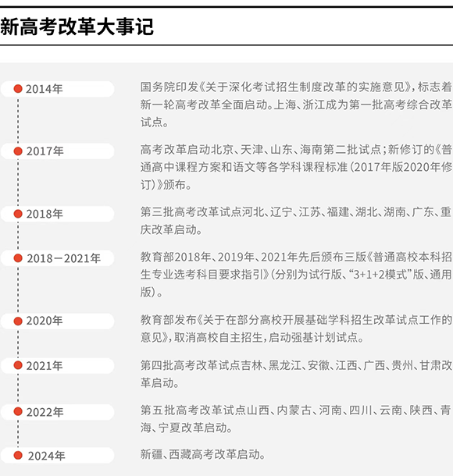The image size is (453, 476).
Task: Select the red marker for 2020年
Action: [x=18, y=321]
